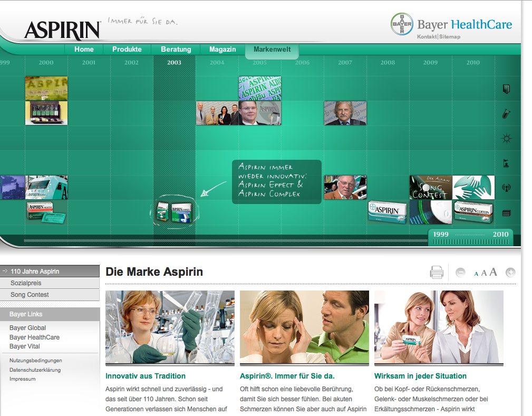
Task: Click 'Aspirin®. Immer für Sie da.' heading
Action: [287, 376]
